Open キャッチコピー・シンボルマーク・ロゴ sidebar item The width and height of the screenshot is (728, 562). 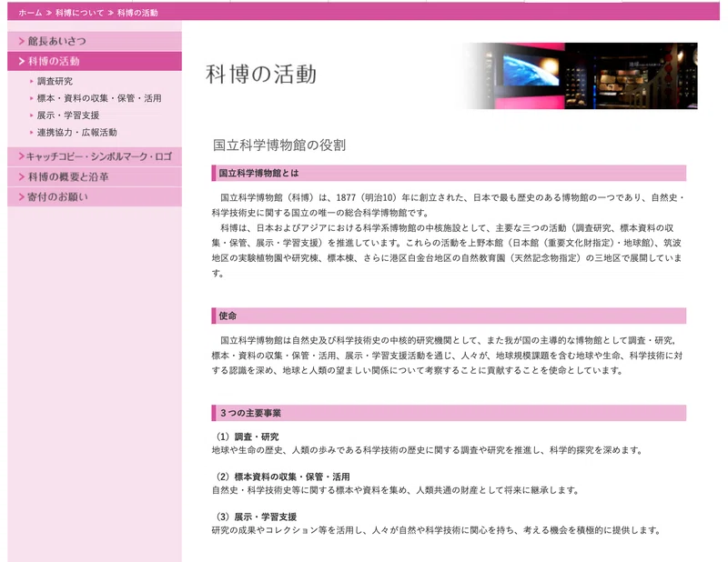[x=95, y=156]
